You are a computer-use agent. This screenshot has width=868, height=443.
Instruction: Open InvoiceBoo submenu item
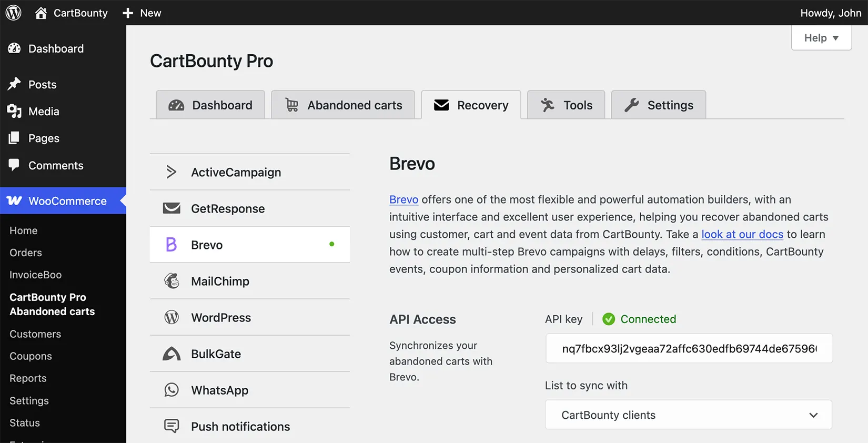[x=35, y=275]
